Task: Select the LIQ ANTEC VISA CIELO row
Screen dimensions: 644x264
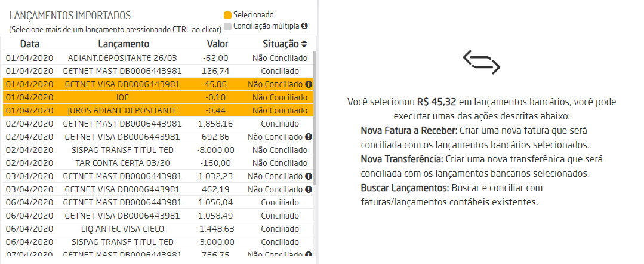Action: pos(123,229)
